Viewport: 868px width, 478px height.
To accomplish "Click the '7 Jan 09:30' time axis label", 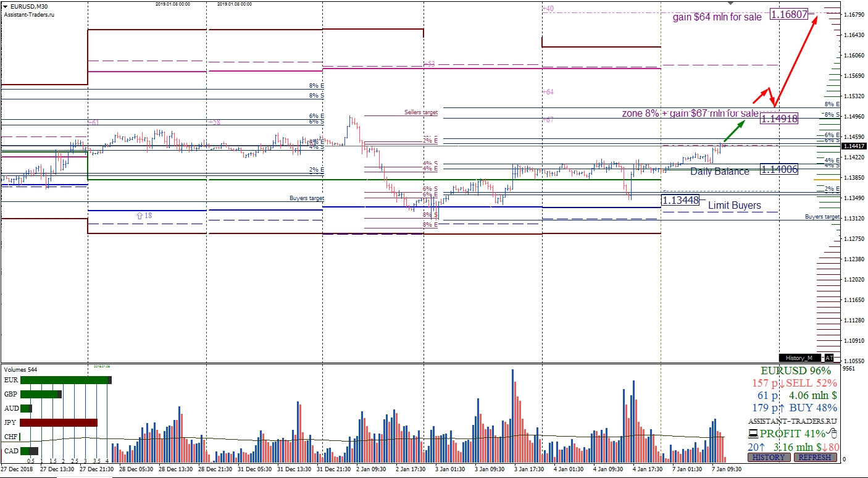I will [x=727, y=469].
